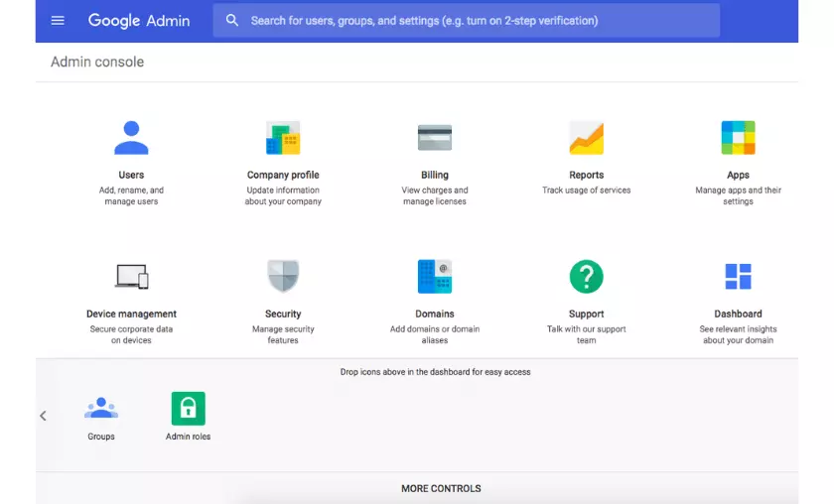The width and height of the screenshot is (834, 504).
Task: Open the Users icon
Action: coord(131,138)
